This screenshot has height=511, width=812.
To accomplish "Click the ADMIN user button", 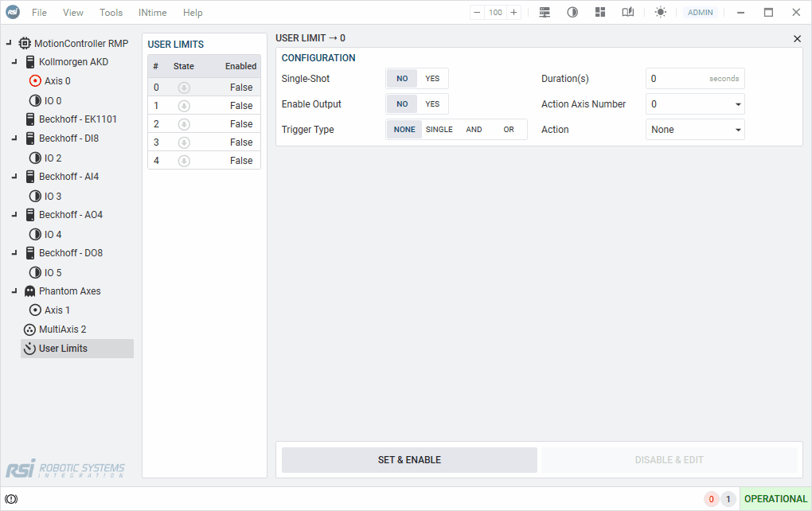I will [700, 13].
